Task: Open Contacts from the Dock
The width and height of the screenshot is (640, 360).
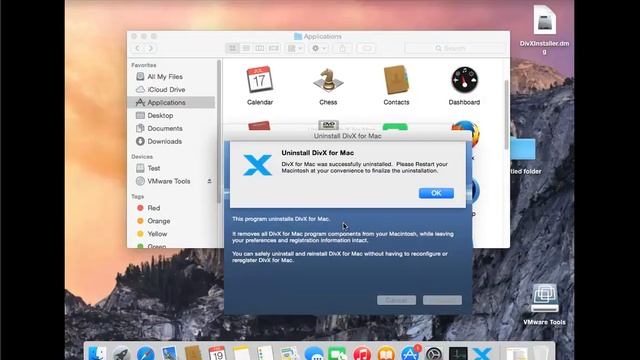Action: [193, 353]
